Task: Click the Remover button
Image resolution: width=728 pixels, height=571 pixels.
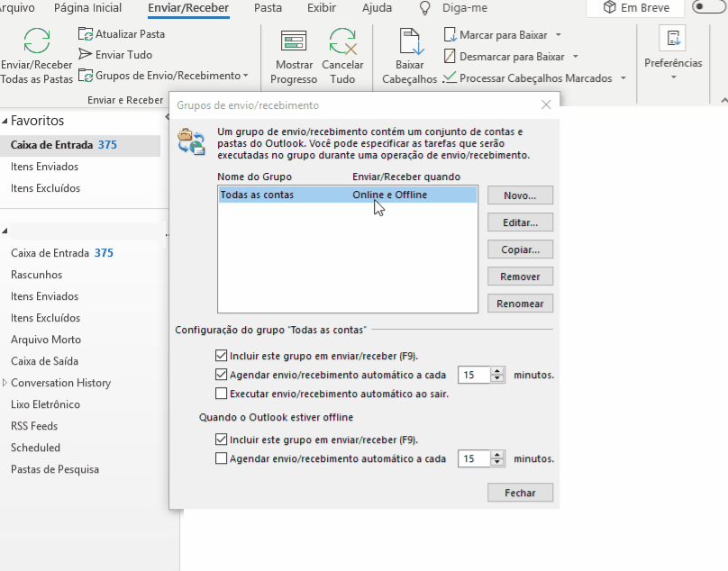Action: (520, 276)
